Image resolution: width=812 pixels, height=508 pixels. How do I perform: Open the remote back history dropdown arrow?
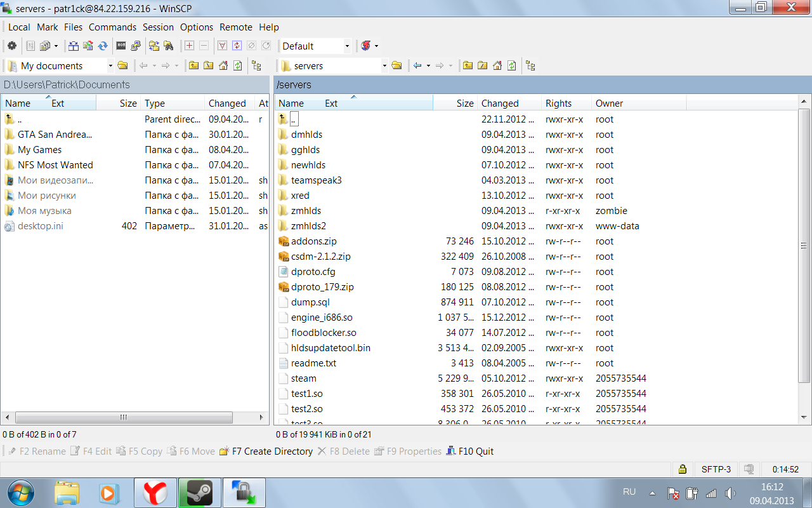click(x=428, y=65)
